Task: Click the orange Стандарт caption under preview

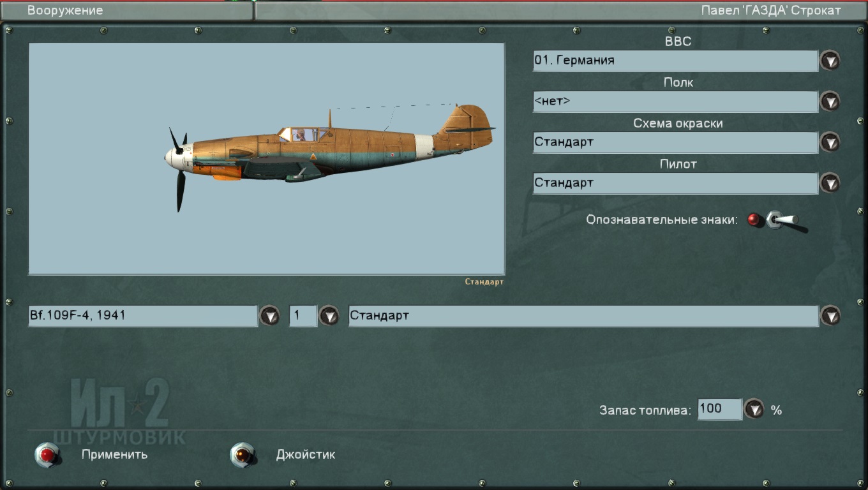Action: pyautogui.click(x=484, y=282)
